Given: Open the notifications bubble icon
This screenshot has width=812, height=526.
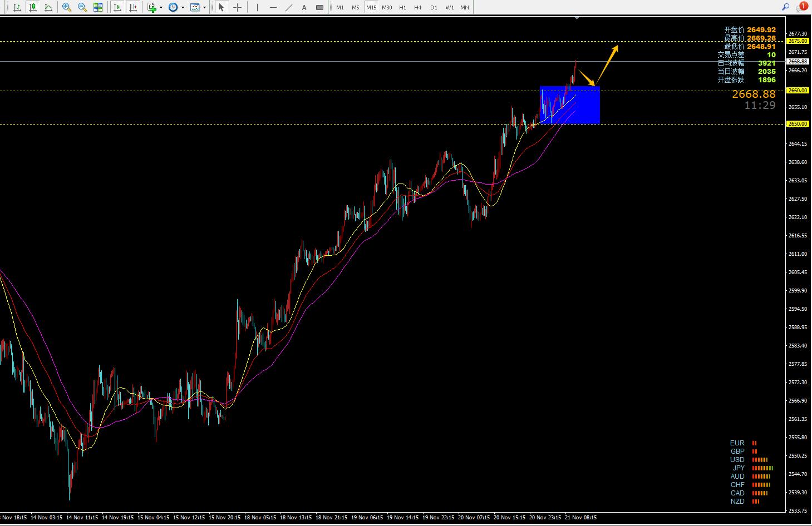Looking at the screenshot, I should tap(801, 7).
